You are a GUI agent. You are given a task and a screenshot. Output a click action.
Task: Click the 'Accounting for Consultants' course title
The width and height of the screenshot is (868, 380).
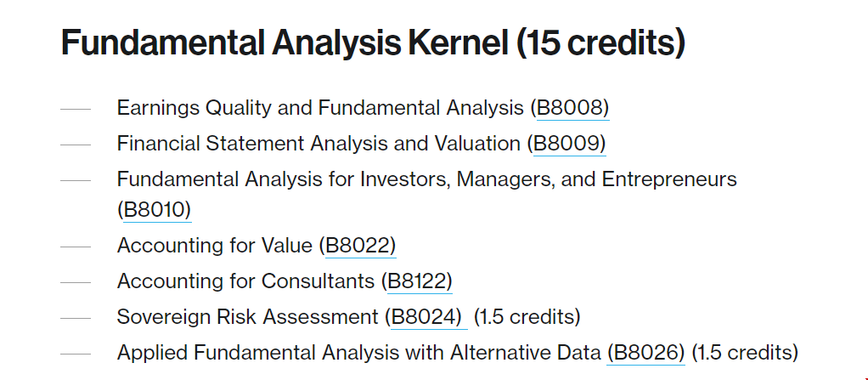pos(245,281)
